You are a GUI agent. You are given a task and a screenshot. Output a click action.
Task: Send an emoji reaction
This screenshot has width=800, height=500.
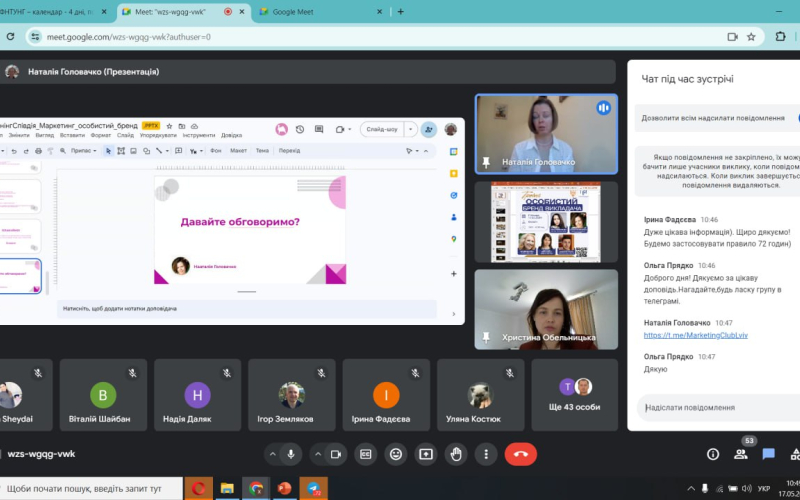point(396,454)
